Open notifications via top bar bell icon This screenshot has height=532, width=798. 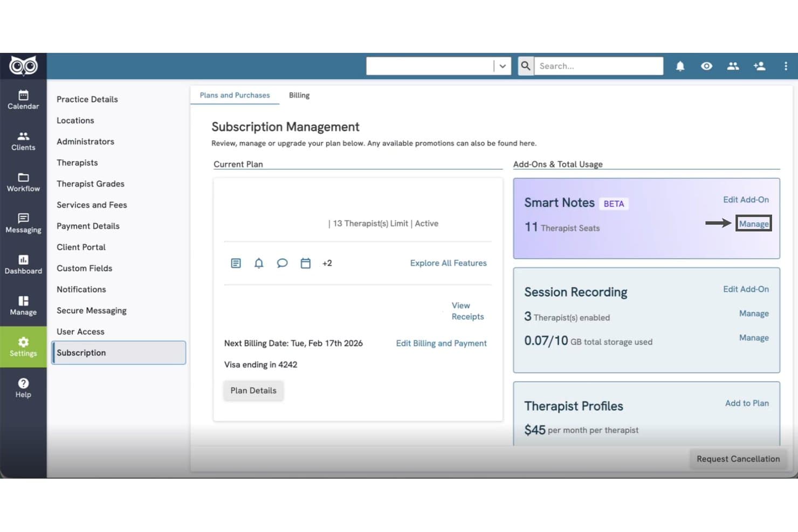tap(680, 66)
